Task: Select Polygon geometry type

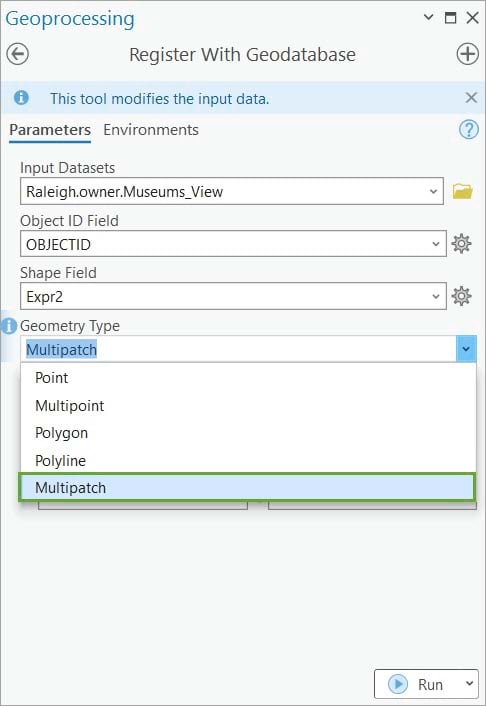Action: [248, 433]
